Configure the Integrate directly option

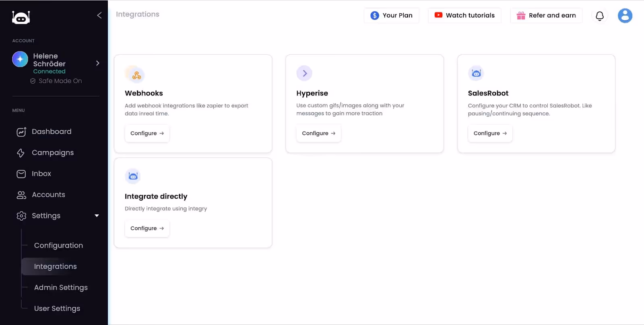pos(147,228)
